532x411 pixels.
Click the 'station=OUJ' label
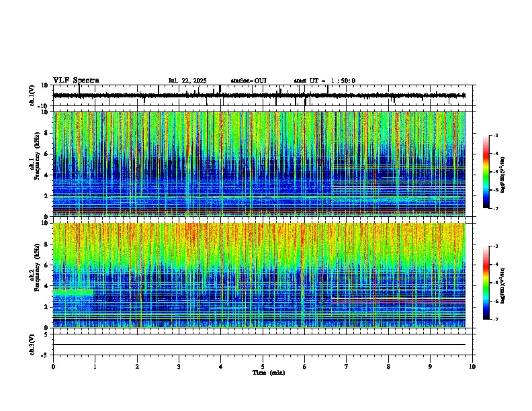249,81
